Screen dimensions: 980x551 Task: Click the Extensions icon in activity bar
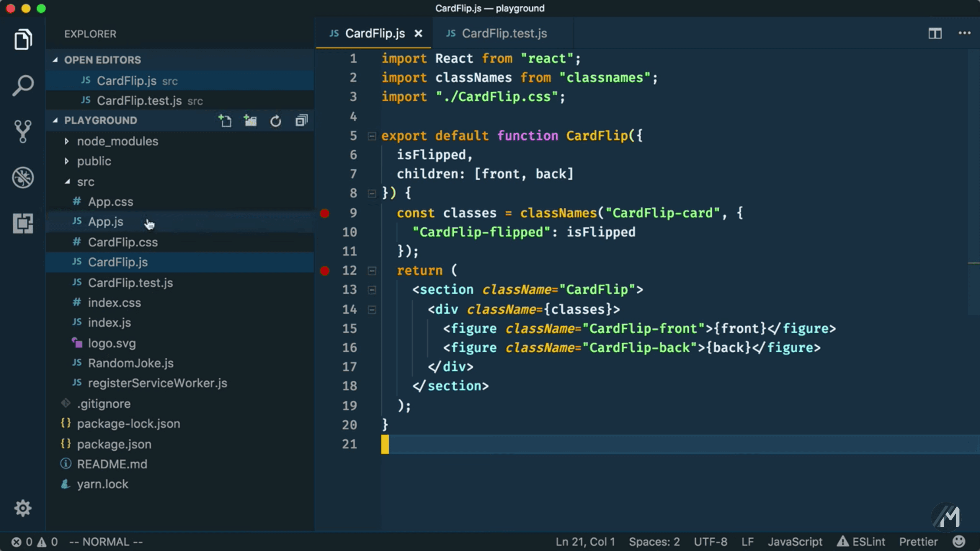(x=23, y=223)
